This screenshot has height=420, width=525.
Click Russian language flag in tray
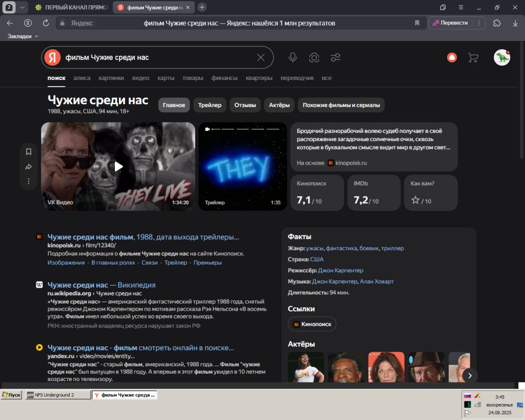(x=468, y=396)
